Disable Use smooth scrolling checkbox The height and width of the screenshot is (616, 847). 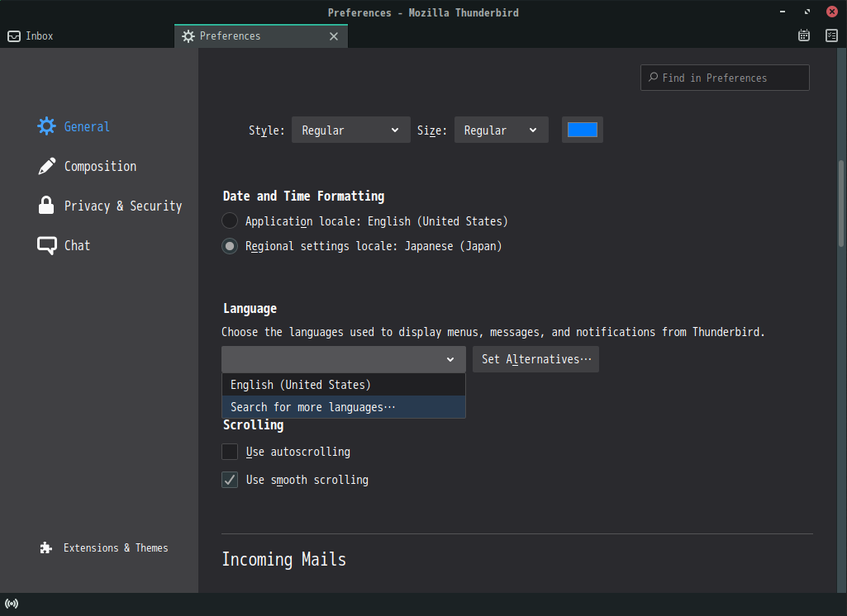click(x=230, y=480)
